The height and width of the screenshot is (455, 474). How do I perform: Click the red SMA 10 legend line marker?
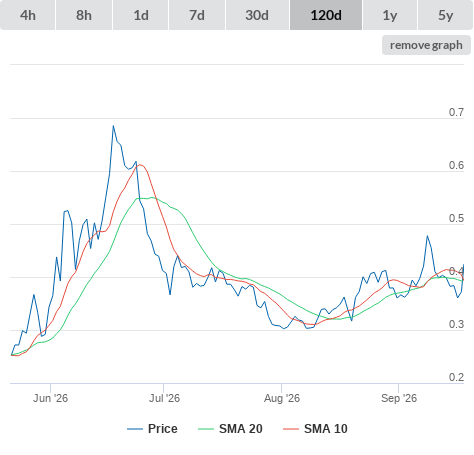click(x=291, y=429)
